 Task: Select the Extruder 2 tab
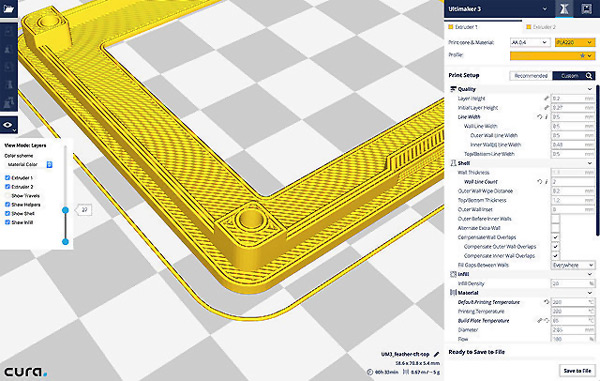click(560, 27)
